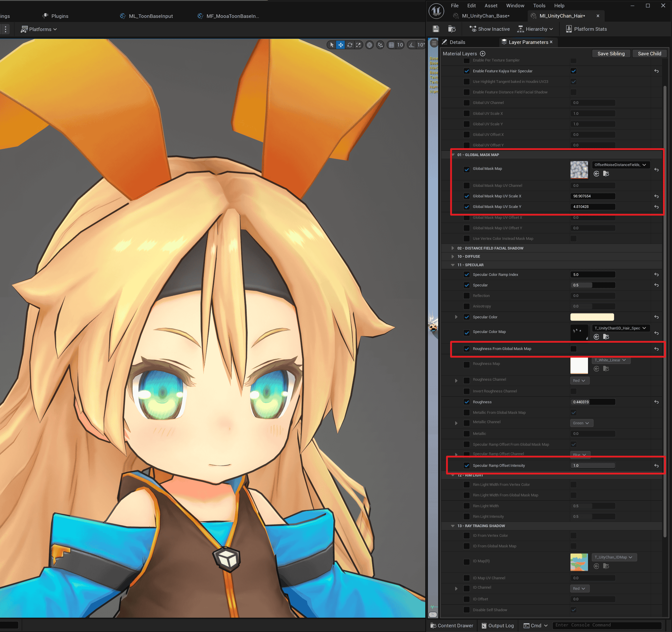Enable override for Anisotropy parameter
The image size is (672, 632).
pos(467,306)
